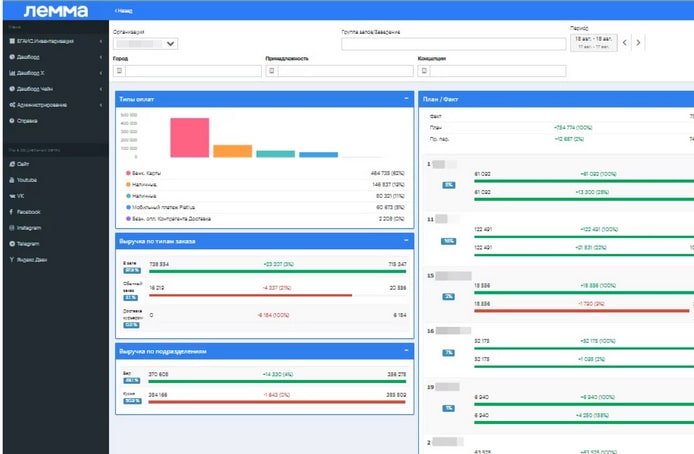The width and height of the screenshot is (694, 454).
Task: Click the pink Банк. Карты legend dot
Action: pos(128,173)
